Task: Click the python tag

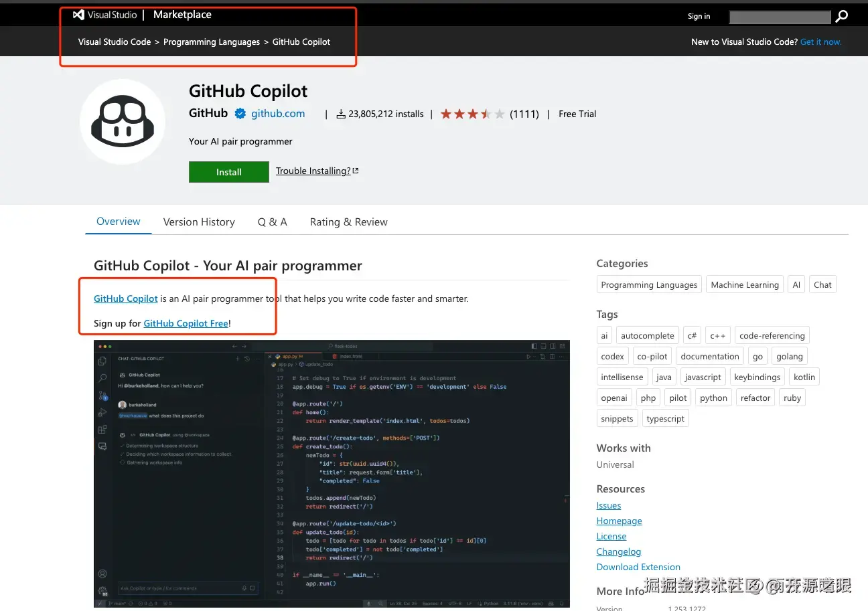Action: point(713,398)
